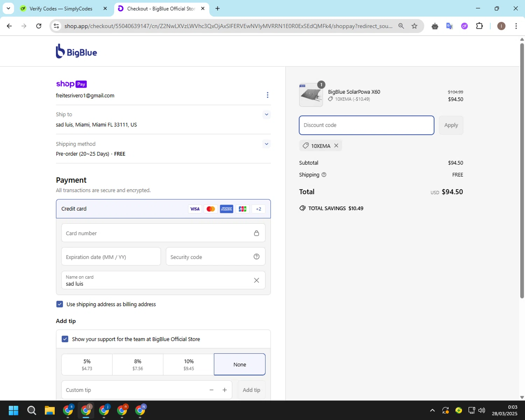
Task: Remove the 10XEMA discount code tag
Action: [x=336, y=146]
